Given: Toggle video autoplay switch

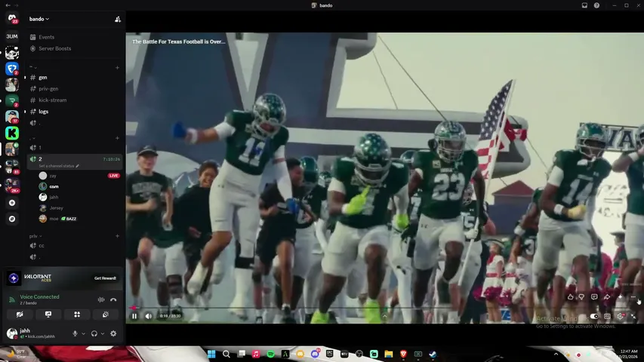Looking at the screenshot, I should tap(594, 316).
